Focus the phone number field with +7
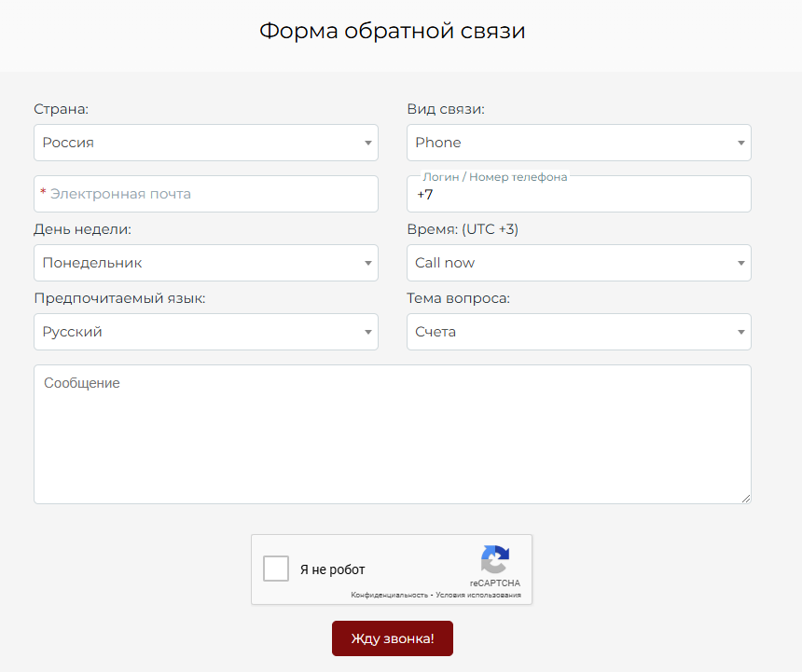 pos(578,196)
